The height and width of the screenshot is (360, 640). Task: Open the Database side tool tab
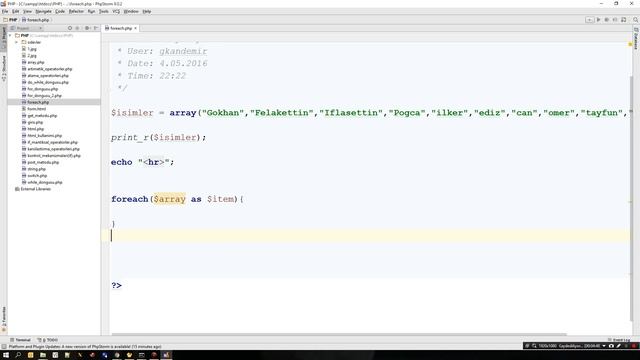tap(636, 38)
